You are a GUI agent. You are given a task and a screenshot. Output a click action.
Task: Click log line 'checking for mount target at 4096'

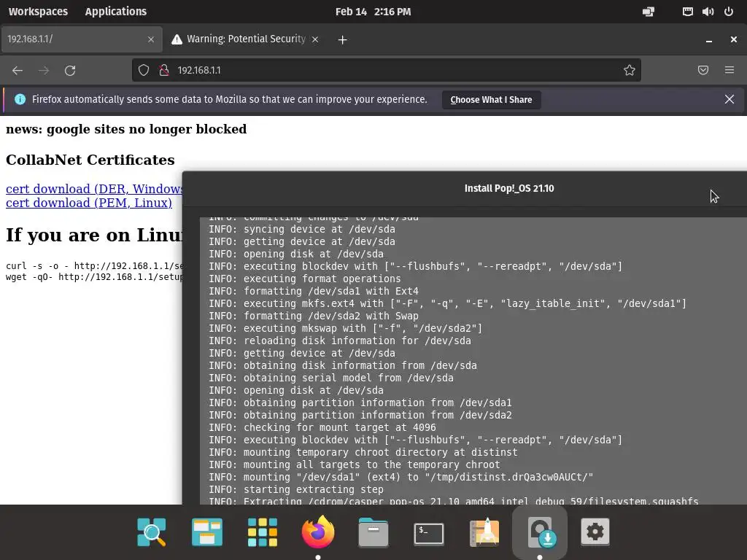322,427
